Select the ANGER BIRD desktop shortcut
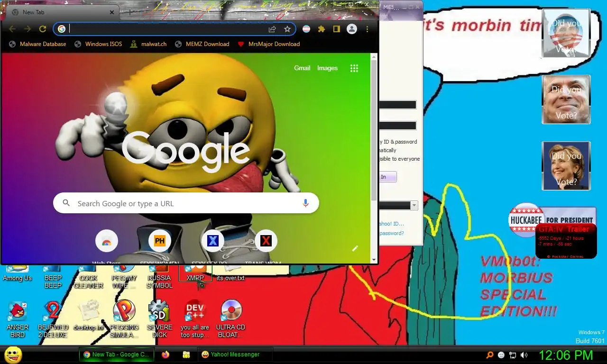 pyautogui.click(x=17, y=319)
